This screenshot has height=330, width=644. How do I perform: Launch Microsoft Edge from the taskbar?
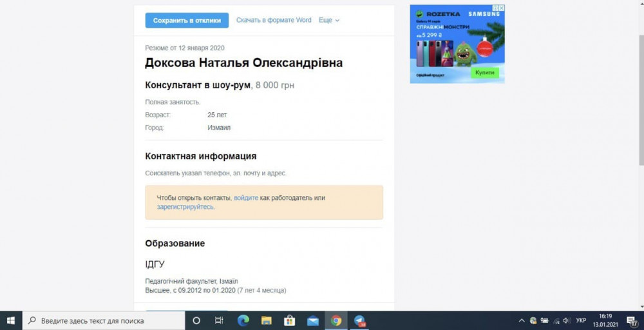(243, 320)
